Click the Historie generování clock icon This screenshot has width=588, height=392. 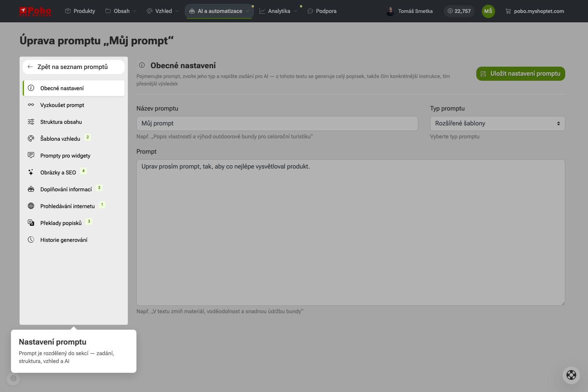tap(31, 240)
